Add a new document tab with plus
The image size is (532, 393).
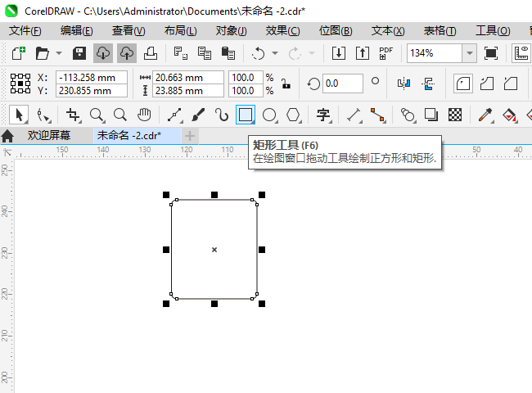point(190,136)
